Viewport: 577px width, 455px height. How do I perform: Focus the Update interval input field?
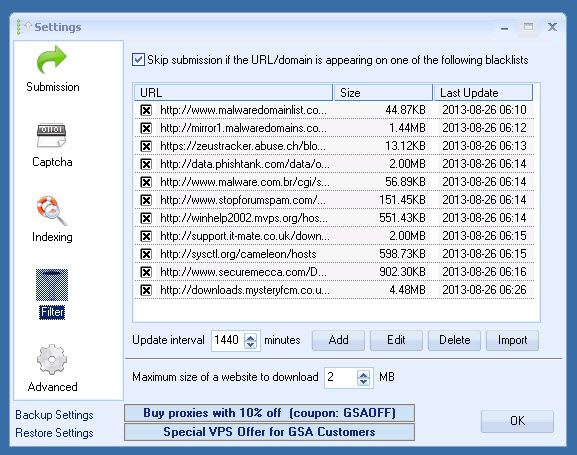228,341
